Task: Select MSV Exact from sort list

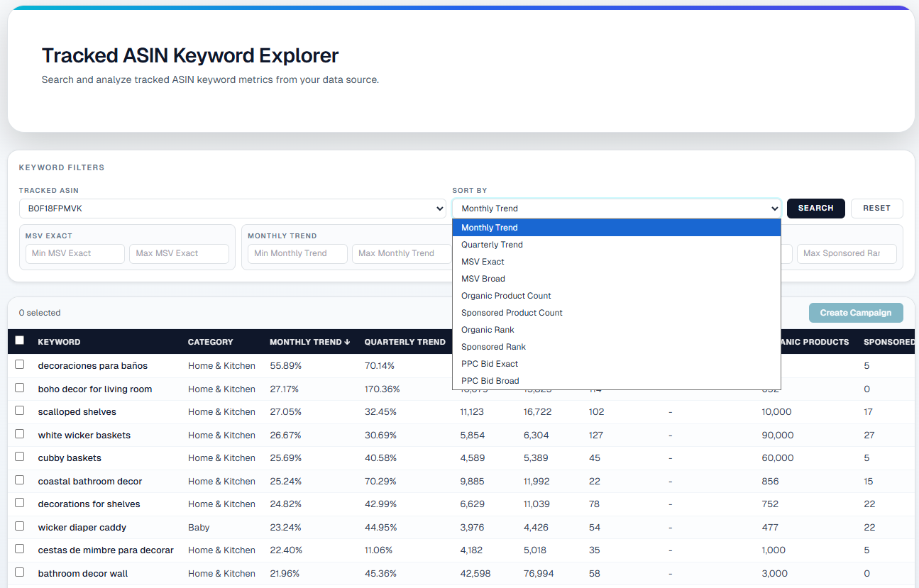Action: (x=483, y=262)
